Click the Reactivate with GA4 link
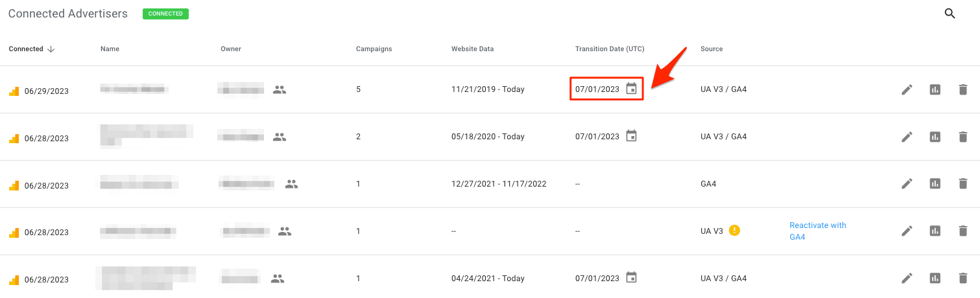This screenshot has width=980, height=298. tap(817, 231)
